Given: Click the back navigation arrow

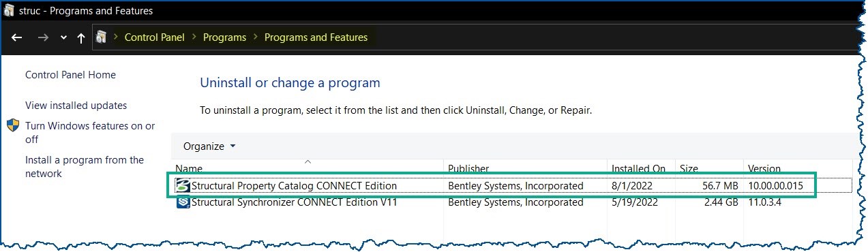Looking at the screenshot, I should click(x=17, y=38).
